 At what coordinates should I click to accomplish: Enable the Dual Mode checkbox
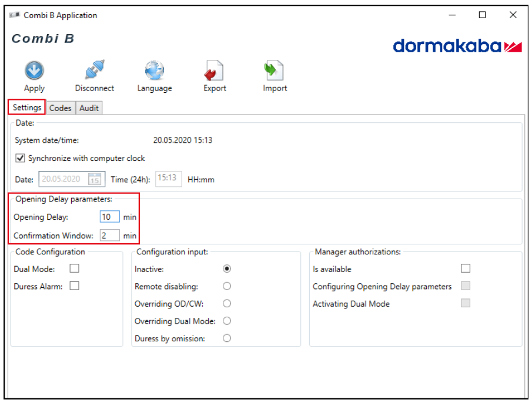point(75,268)
